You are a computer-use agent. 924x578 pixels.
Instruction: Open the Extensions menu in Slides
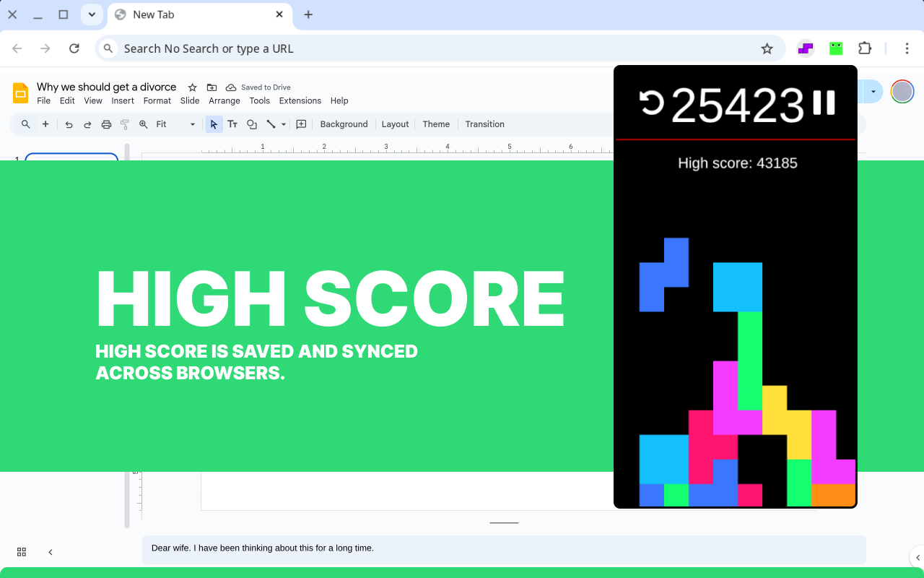coord(300,101)
